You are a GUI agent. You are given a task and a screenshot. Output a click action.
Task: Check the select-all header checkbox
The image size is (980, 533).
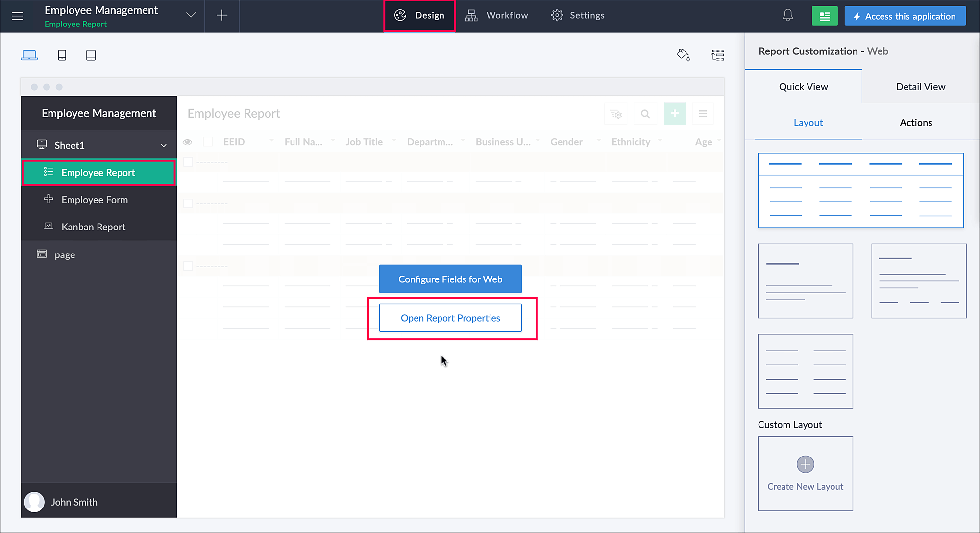coord(208,142)
